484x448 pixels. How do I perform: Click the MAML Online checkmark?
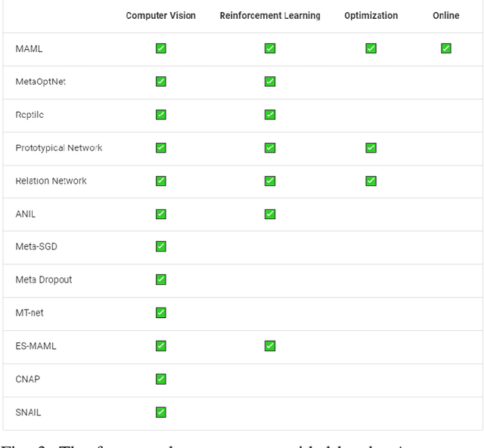tap(446, 48)
